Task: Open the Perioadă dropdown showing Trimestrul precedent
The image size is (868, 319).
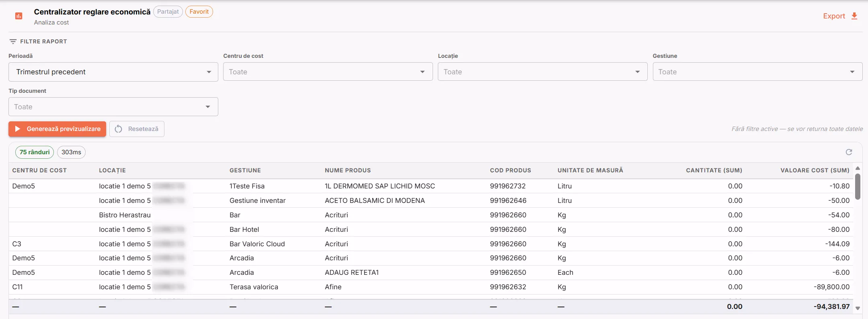Action: pyautogui.click(x=113, y=72)
